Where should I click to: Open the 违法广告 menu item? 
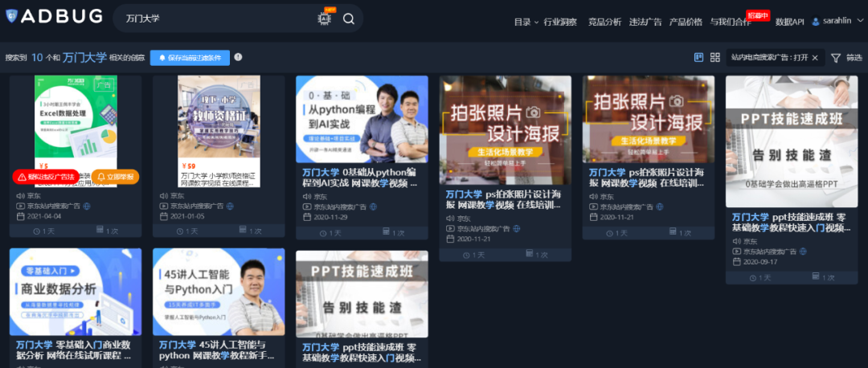pos(645,22)
